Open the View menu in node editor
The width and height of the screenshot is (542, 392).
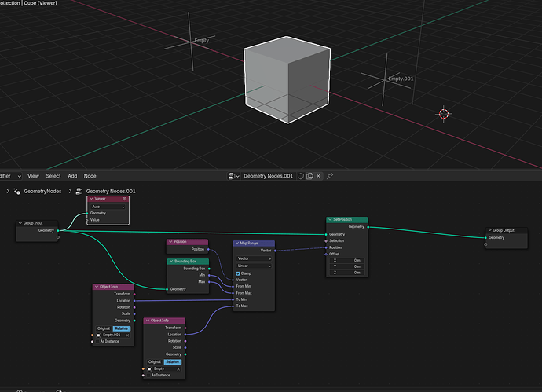click(x=33, y=176)
